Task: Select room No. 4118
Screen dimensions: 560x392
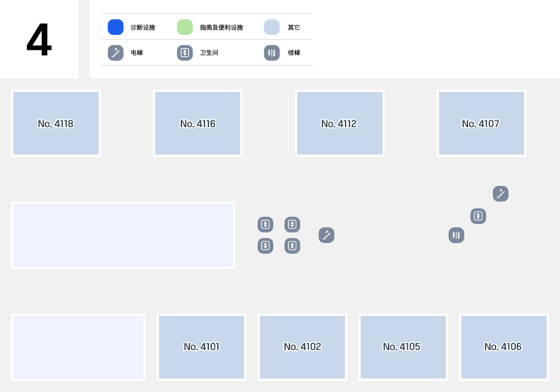Action: tap(56, 123)
